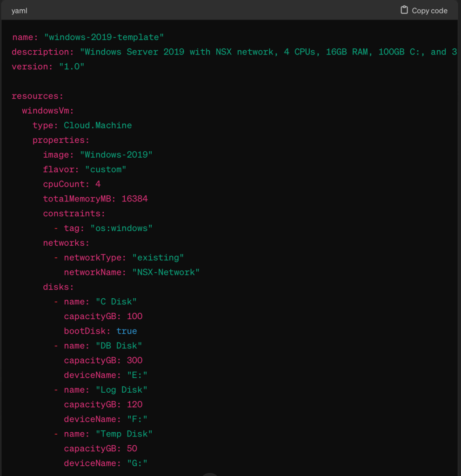Click the partially visible scroll-down circle button

210,474
